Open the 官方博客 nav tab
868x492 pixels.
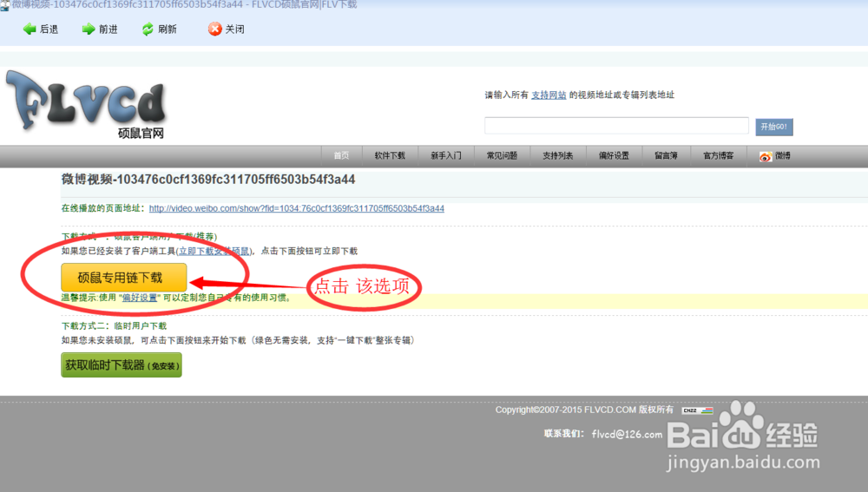(718, 156)
